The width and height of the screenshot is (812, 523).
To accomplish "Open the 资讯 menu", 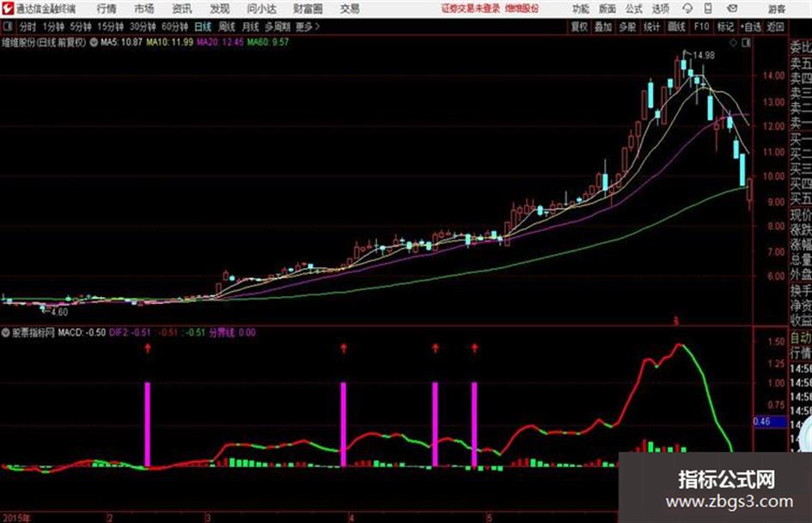I will click(x=182, y=9).
